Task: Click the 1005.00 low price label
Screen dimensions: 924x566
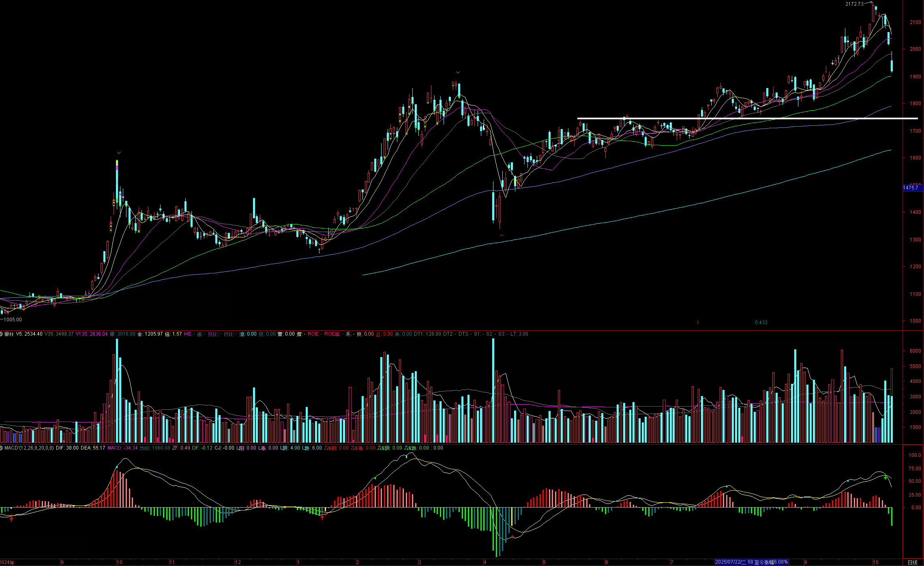Action: click(x=12, y=320)
